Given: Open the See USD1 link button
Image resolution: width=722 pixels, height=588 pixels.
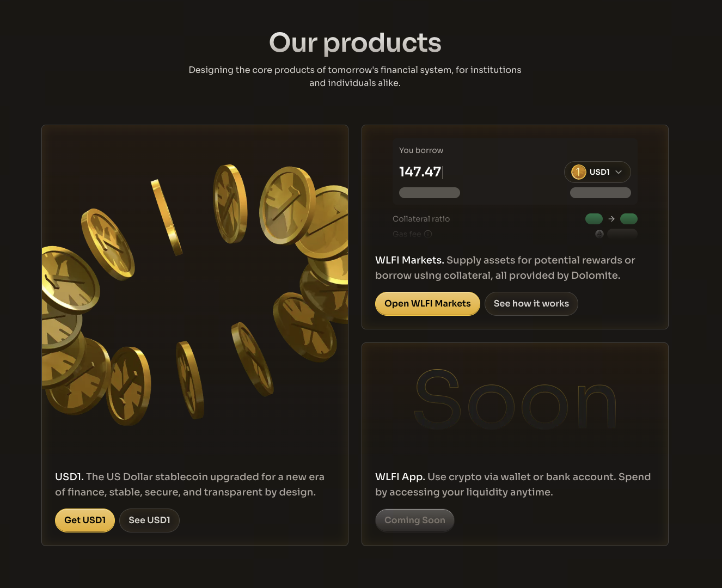Looking at the screenshot, I should pyautogui.click(x=149, y=520).
